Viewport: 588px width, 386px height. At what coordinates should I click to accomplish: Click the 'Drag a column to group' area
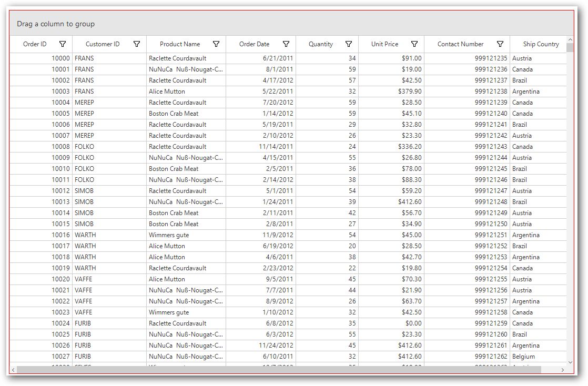(x=291, y=24)
